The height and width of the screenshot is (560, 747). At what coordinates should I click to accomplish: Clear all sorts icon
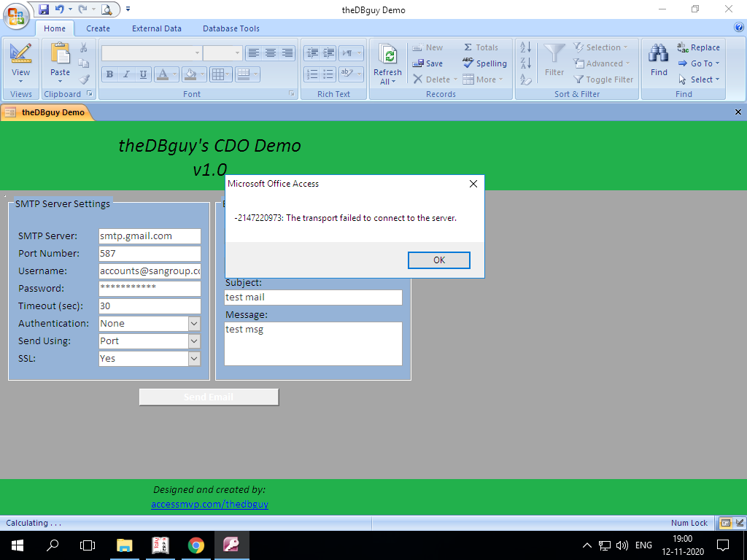click(x=526, y=79)
